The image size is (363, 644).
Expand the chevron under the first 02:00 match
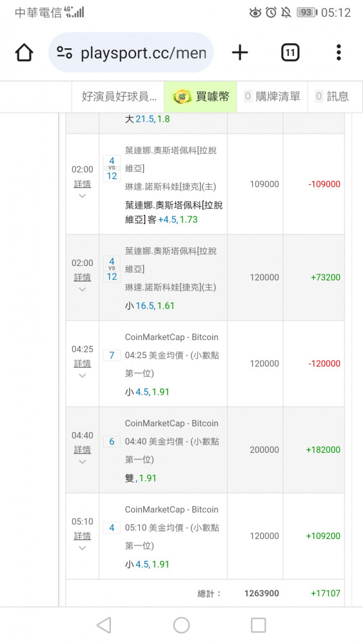coord(83,196)
